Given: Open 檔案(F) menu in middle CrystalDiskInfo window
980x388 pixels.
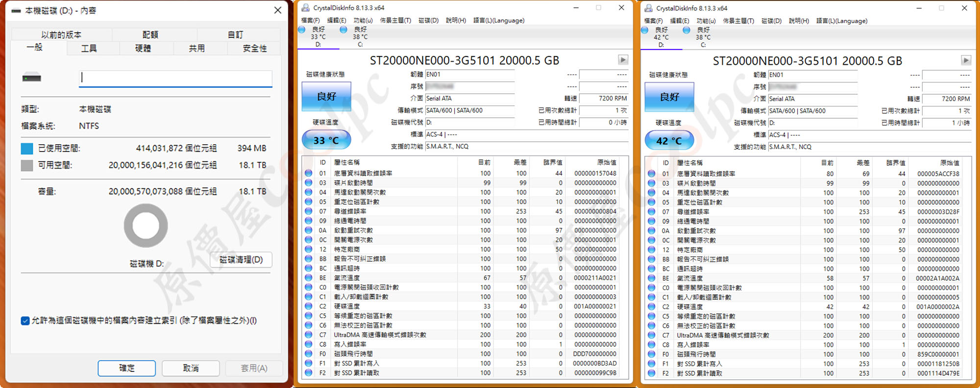Looking at the screenshot, I should [x=310, y=21].
